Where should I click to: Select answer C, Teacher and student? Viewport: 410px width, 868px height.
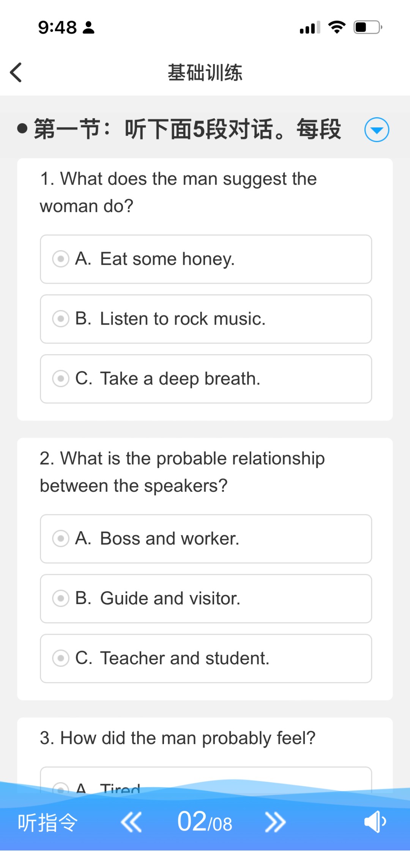tap(206, 658)
